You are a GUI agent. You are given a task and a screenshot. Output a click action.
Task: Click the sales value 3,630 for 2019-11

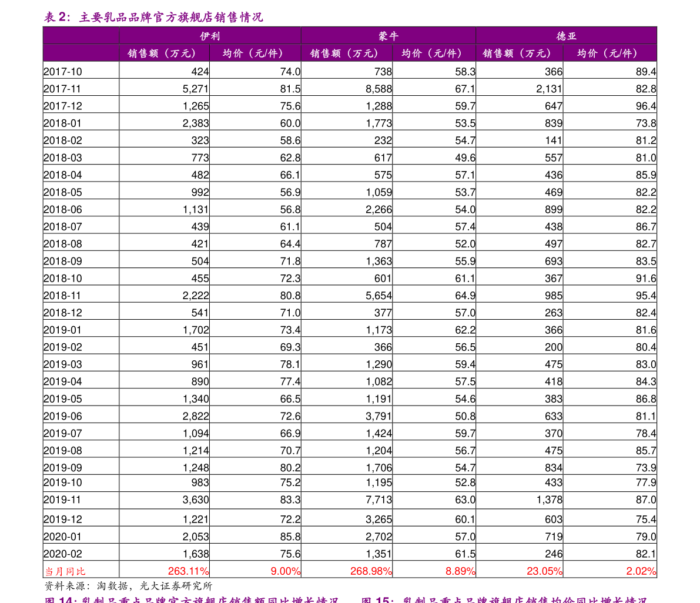196,500
